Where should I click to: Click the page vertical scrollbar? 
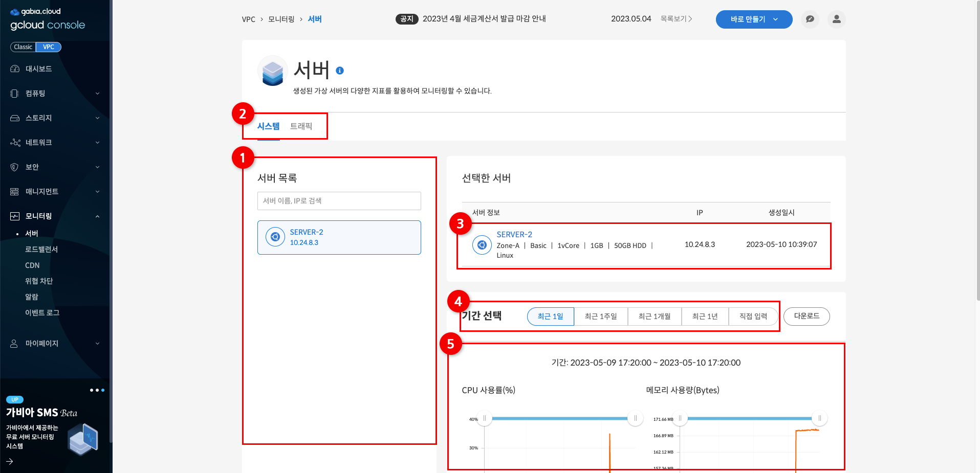(978, 151)
